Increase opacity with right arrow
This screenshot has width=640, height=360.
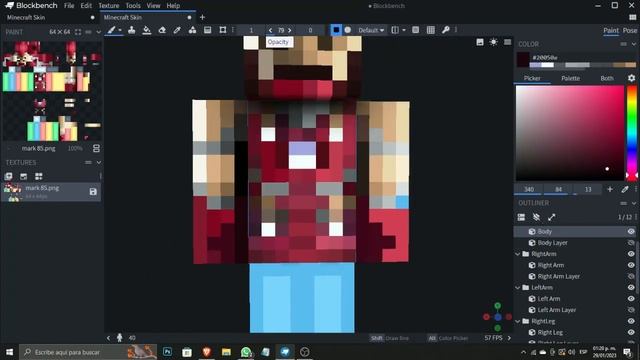(x=289, y=30)
